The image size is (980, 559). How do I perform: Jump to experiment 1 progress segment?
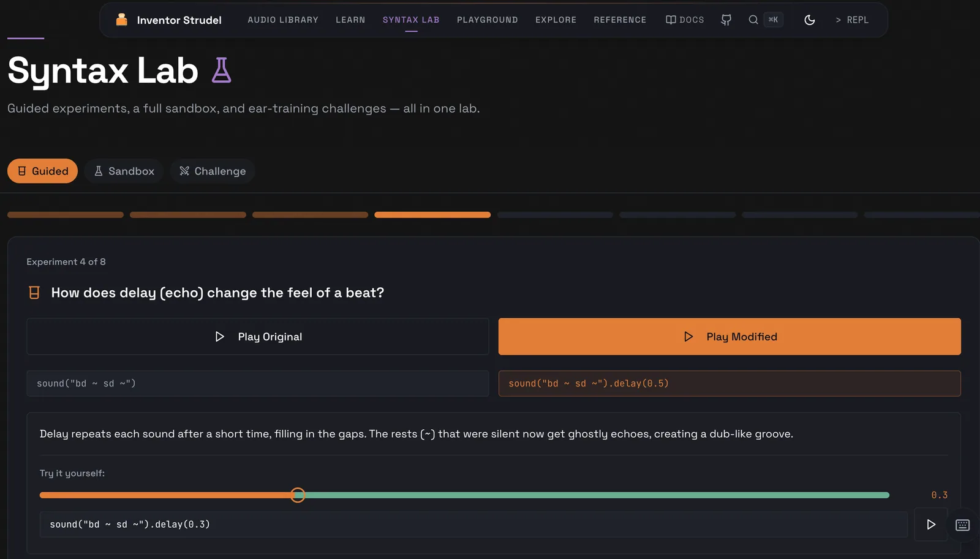click(x=66, y=215)
